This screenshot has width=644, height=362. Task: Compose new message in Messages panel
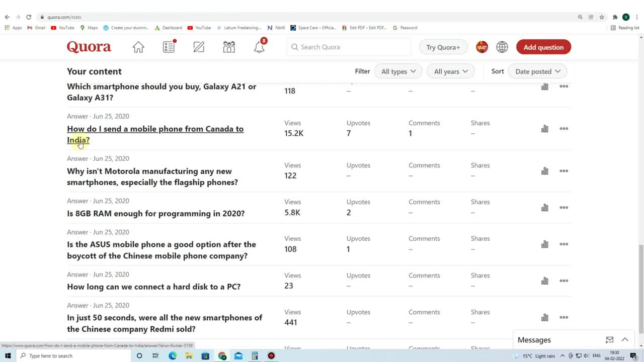[609, 340]
